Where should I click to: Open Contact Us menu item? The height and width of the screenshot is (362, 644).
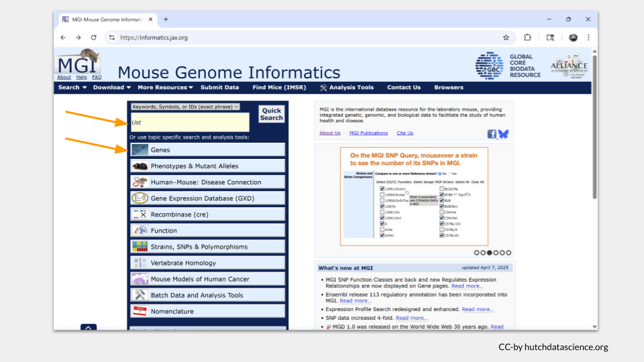404,87
